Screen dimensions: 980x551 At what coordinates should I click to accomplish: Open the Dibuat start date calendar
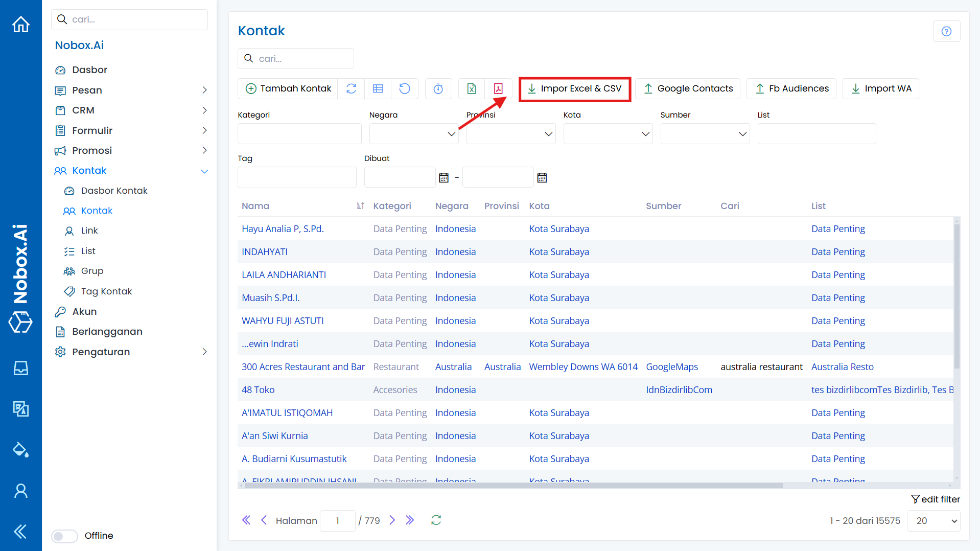click(x=444, y=178)
